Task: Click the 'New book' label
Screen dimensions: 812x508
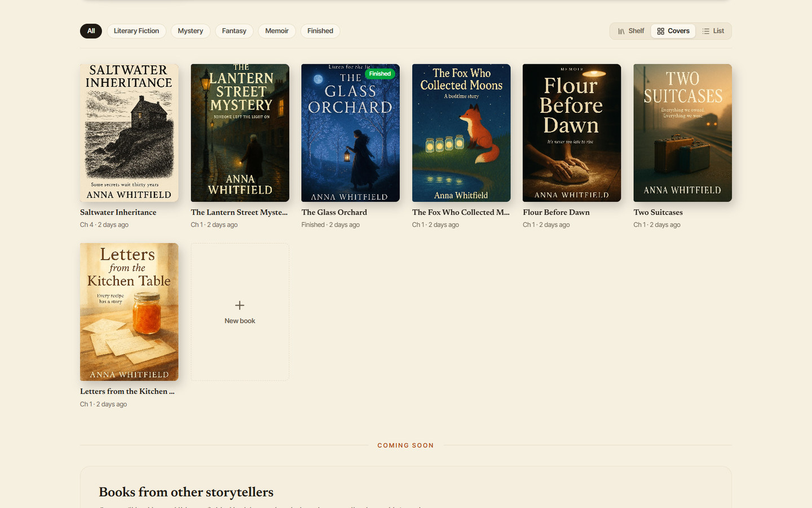Action: tap(240, 321)
